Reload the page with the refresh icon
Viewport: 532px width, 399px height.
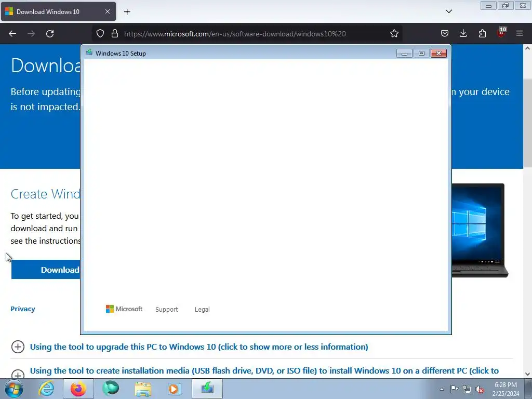click(x=50, y=34)
